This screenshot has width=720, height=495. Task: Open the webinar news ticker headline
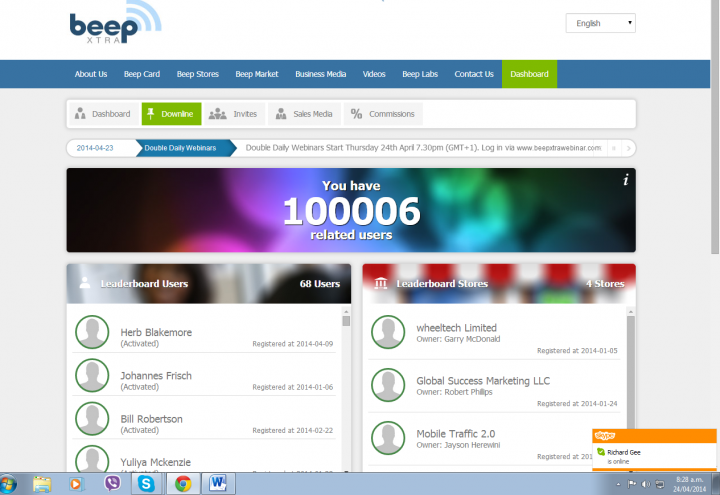pos(423,148)
